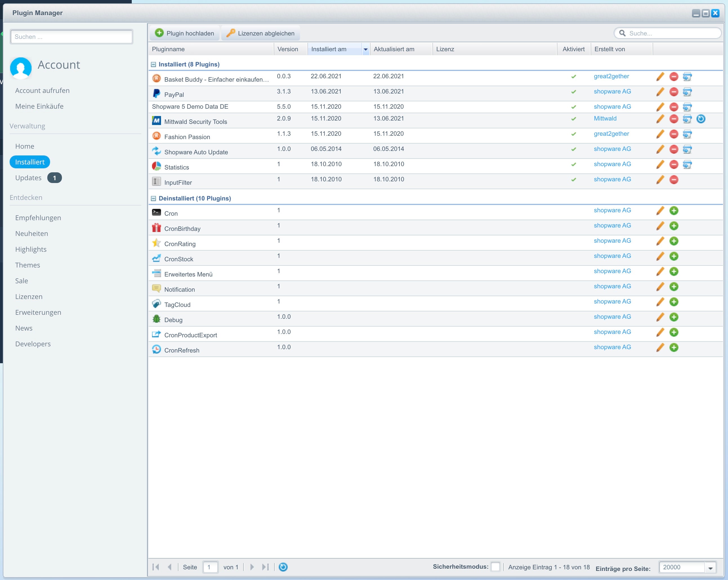Click red uninstall icon for Basket Buddy
Viewport: 728px width, 580px height.
(x=674, y=77)
